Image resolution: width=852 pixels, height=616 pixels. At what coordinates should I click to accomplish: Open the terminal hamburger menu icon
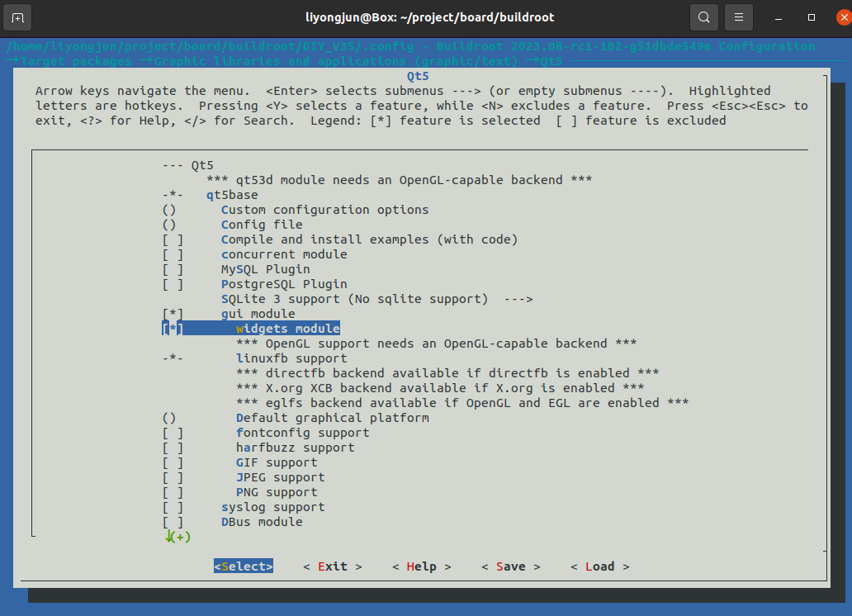(737, 17)
